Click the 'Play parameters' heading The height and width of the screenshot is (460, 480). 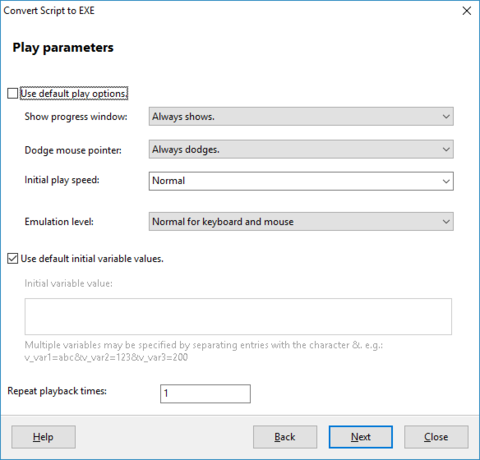tap(63, 47)
